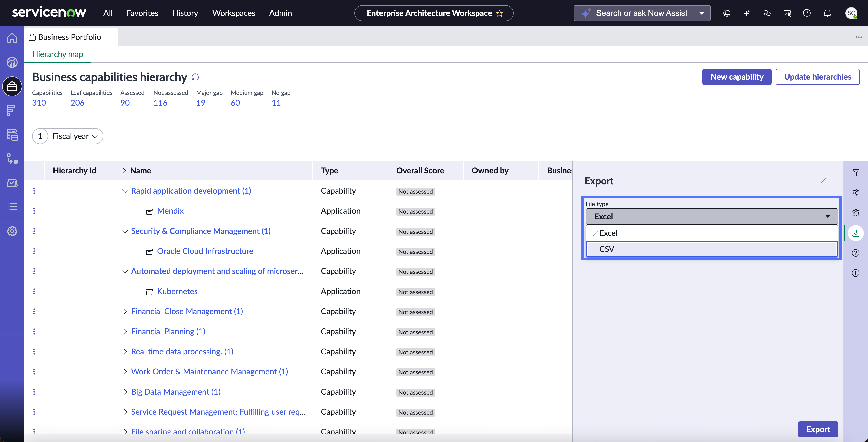Refresh the Business capabilities hierarchy
The height and width of the screenshot is (442, 868).
coord(195,77)
